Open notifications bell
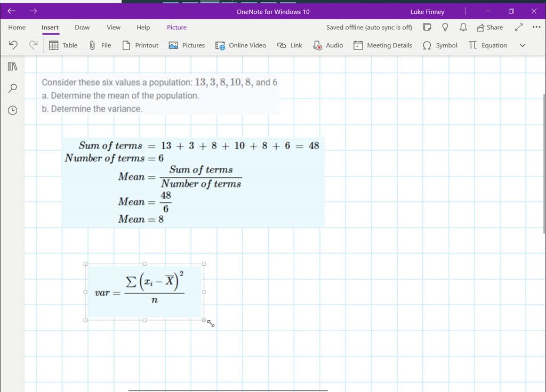The image size is (546, 392). tap(463, 27)
